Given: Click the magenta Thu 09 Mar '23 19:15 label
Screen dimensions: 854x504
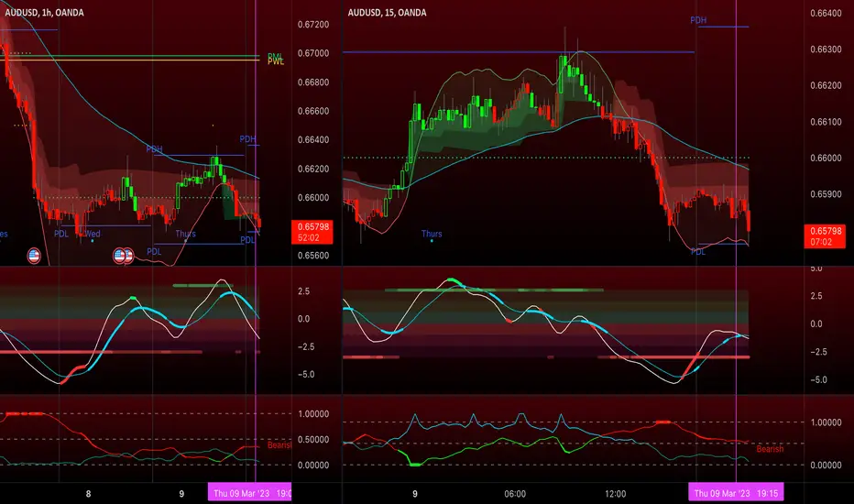Looking at the screenshot, I should pos(736,493).
